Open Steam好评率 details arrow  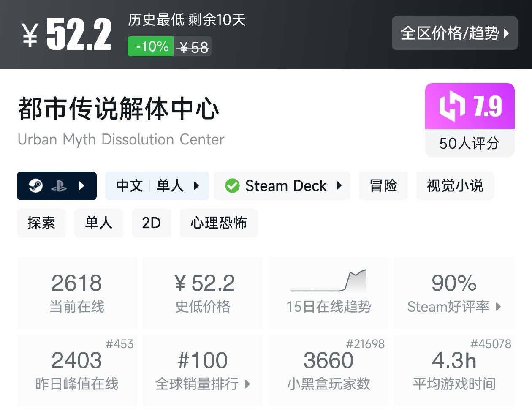[x=498, y=307]
